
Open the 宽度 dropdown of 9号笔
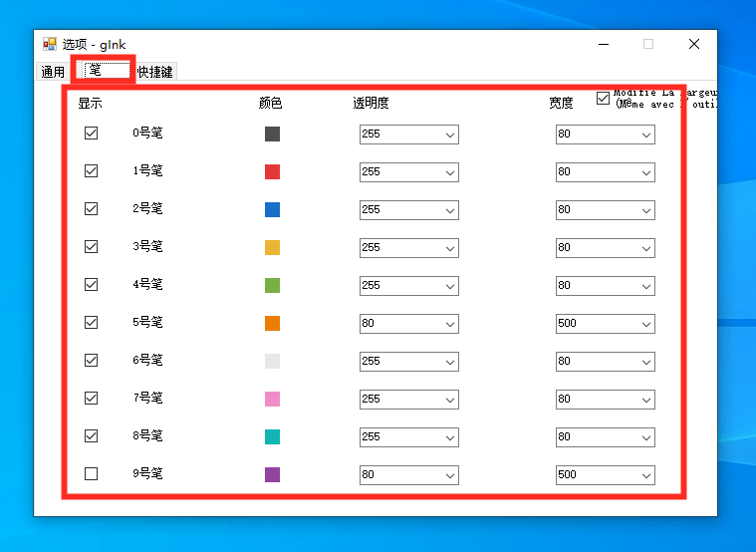(605, 475)
